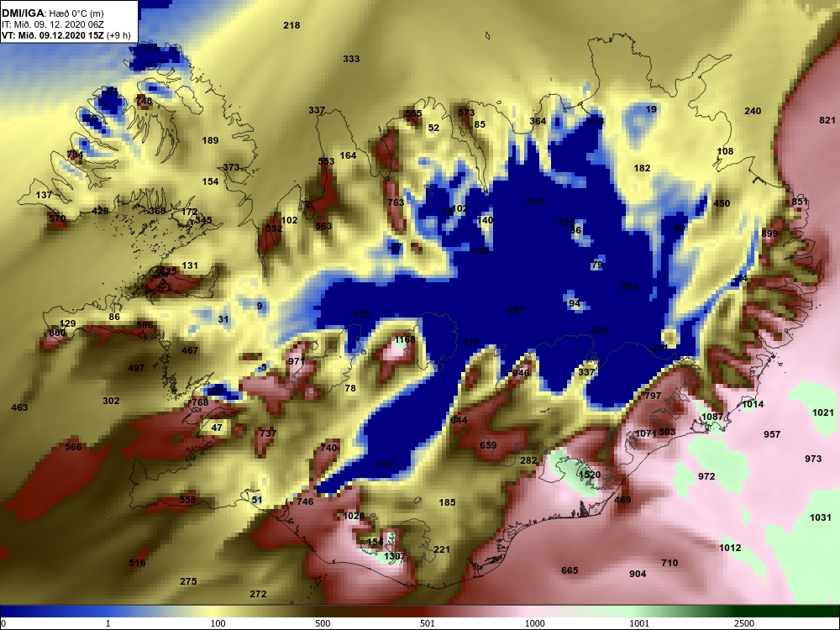Click the 'VT: Mið. 09.12.2020 15Z (+9 h)' line
This screenshot has width=840, height=630.
[x=66, y=35]
